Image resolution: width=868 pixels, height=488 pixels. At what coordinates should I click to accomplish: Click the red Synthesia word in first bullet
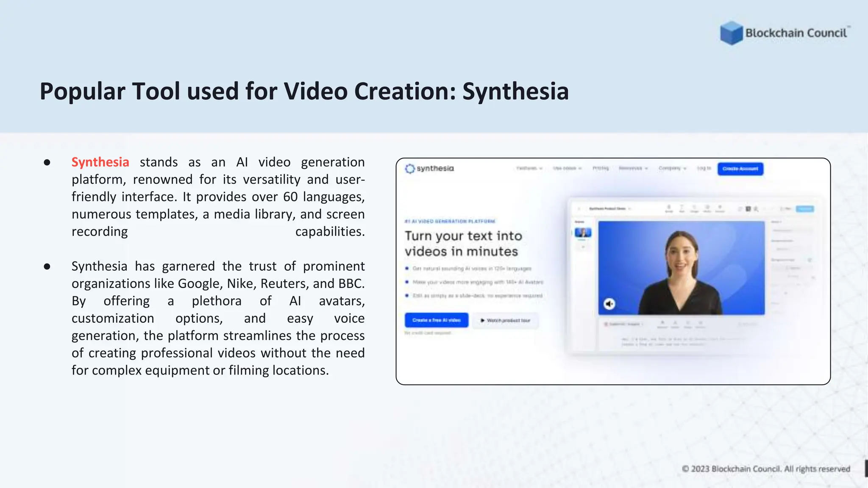pos(100,162)
